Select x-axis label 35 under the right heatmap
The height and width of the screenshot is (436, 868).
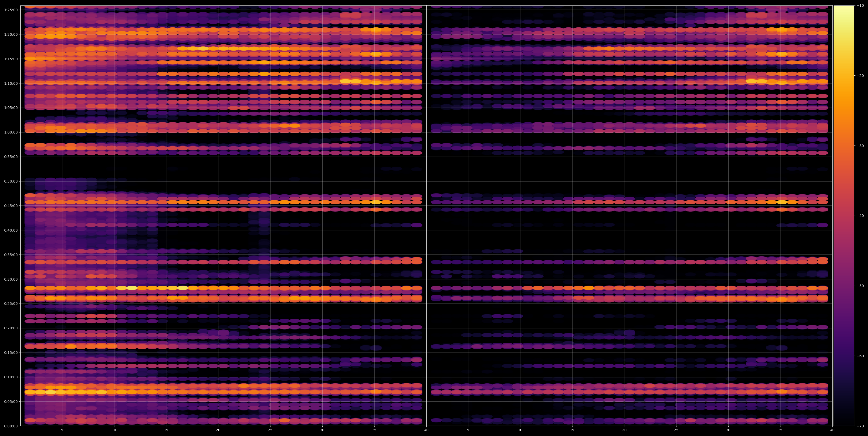780,430
